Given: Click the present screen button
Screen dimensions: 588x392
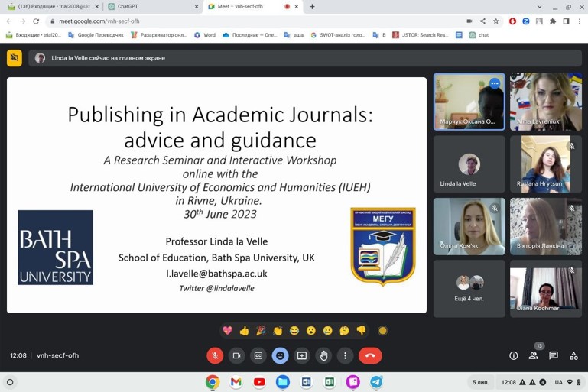Looking at the screenshot, I should [302, 355].
